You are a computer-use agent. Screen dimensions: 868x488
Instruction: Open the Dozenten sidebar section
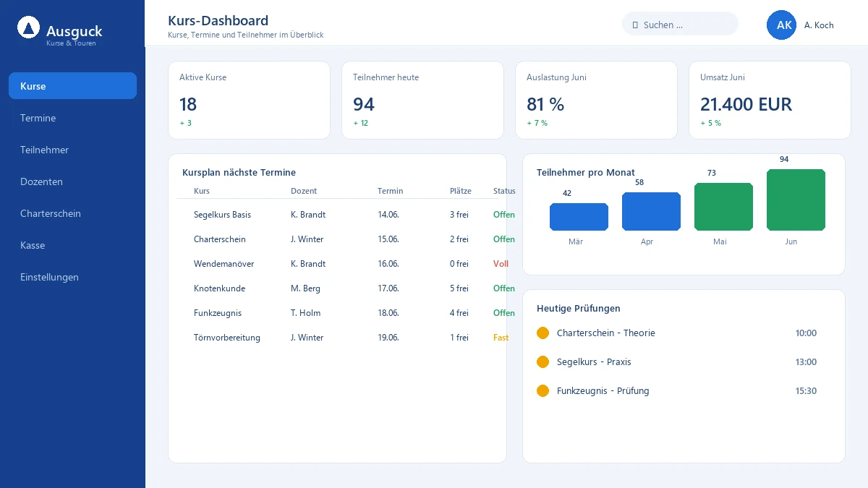[x=72, y=181]
